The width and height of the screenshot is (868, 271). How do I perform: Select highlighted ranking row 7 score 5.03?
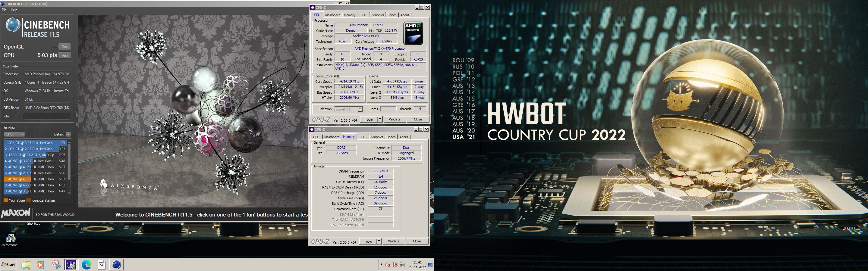35,179
